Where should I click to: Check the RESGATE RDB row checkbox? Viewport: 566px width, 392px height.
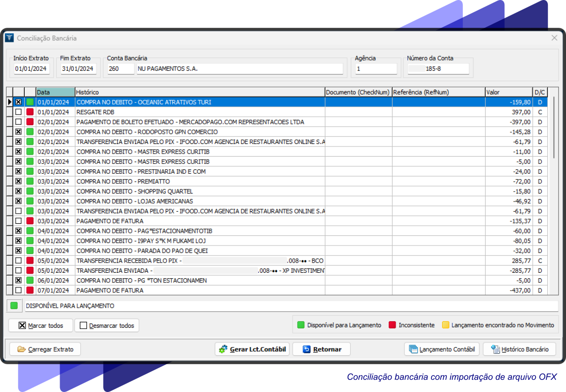coord(19,112)
